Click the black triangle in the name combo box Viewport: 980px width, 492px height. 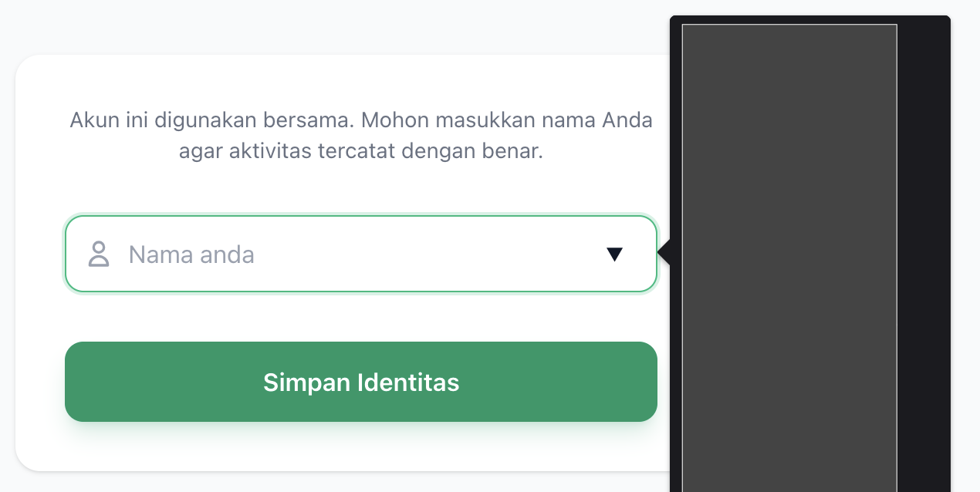pos(614,254)
